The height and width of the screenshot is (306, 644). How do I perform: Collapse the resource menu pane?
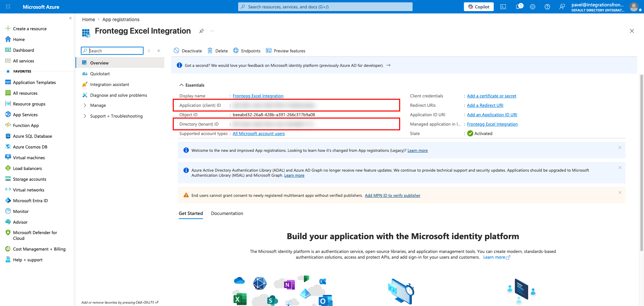tap(159, 51)
